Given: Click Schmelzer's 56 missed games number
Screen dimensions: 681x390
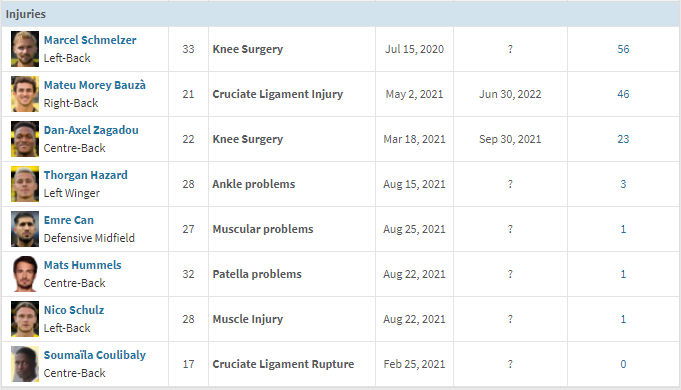Looking at the screenshot, I should click(x=623, y=49).
